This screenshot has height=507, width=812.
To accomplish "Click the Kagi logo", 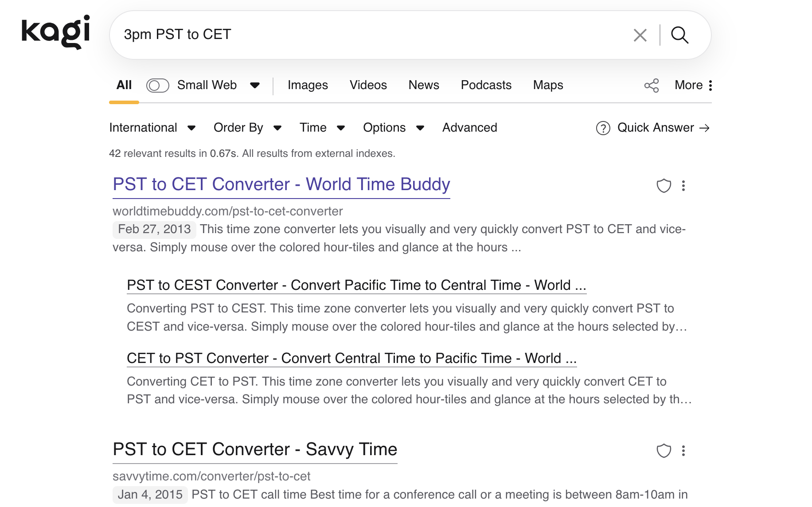I will (56, 32).
